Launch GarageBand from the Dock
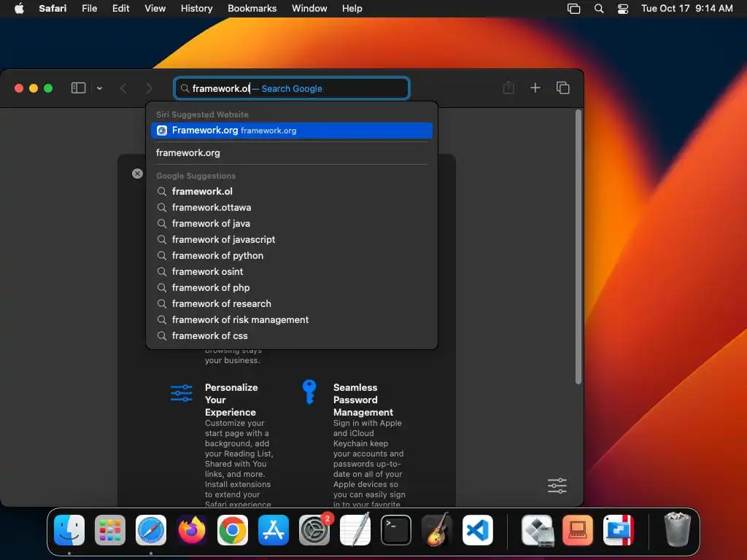The height and width of the screenshot is (560, 747). coord(437,529)
